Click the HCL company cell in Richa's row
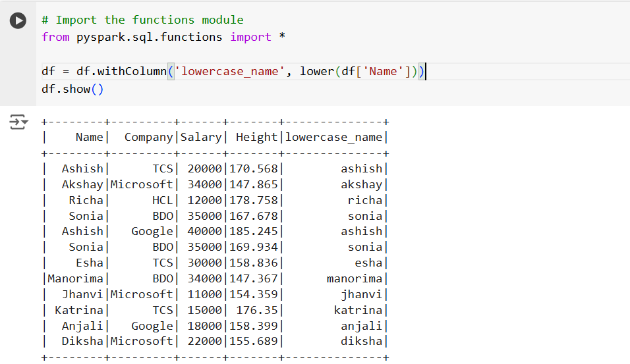 point(162,200)
